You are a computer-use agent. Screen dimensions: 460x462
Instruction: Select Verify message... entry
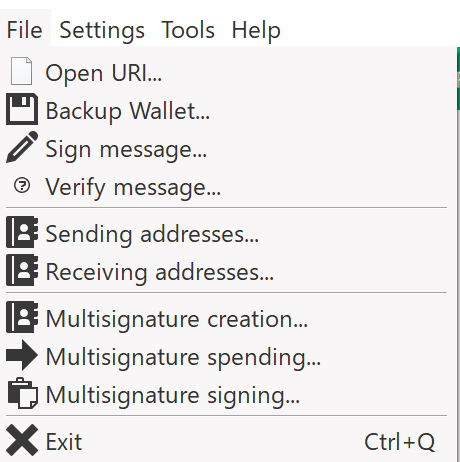click(227, 185)
